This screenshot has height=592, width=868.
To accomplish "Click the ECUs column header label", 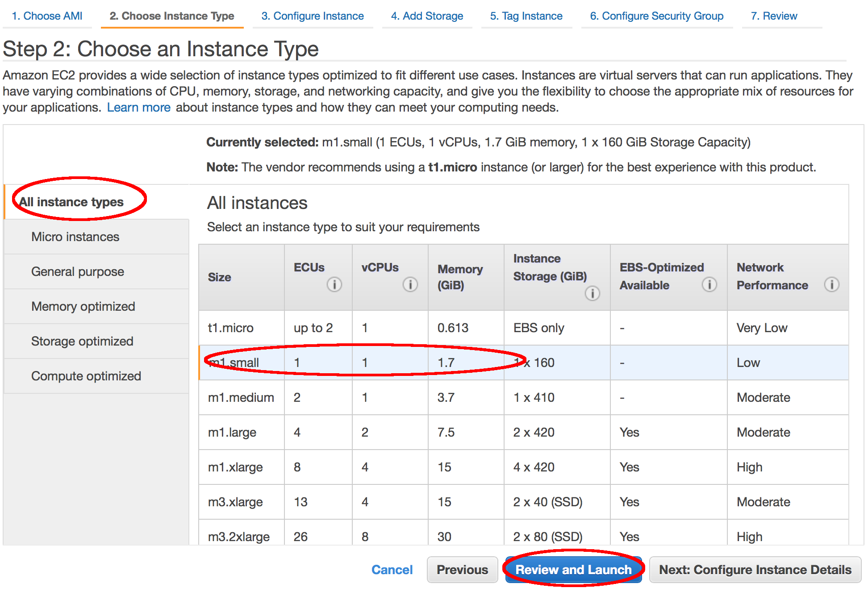I will tap(309, 267).
